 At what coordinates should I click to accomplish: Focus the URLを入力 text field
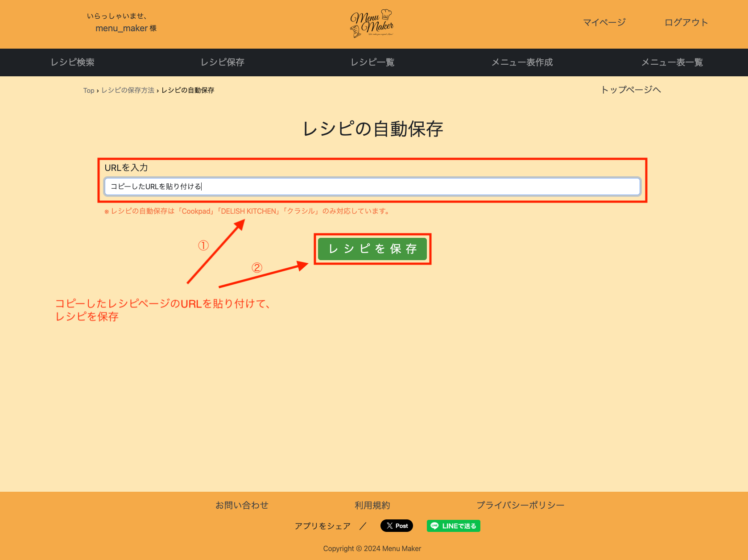pyautogui.click(x=372, y=187)
